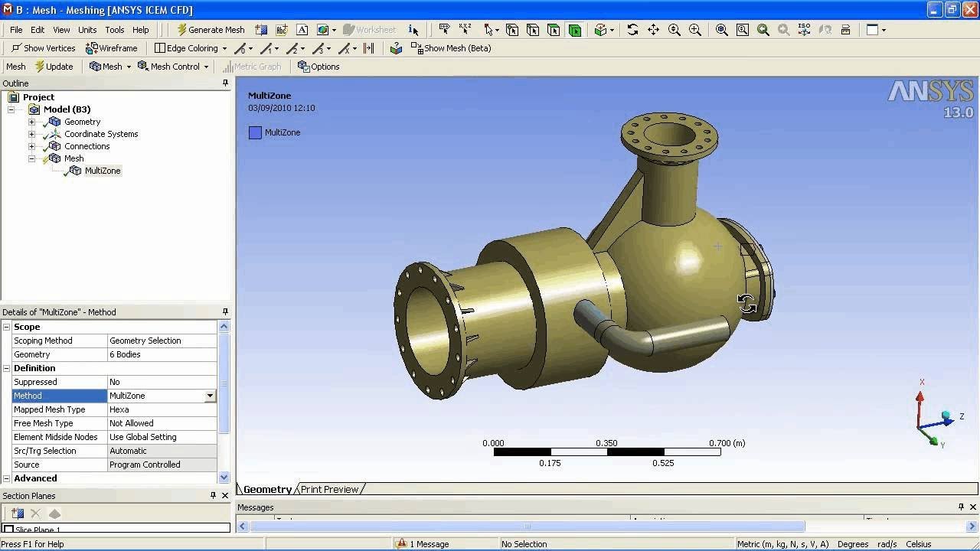980x551 pixels.
Task: Open the Edit menu
Action: (x=38, y=30)
